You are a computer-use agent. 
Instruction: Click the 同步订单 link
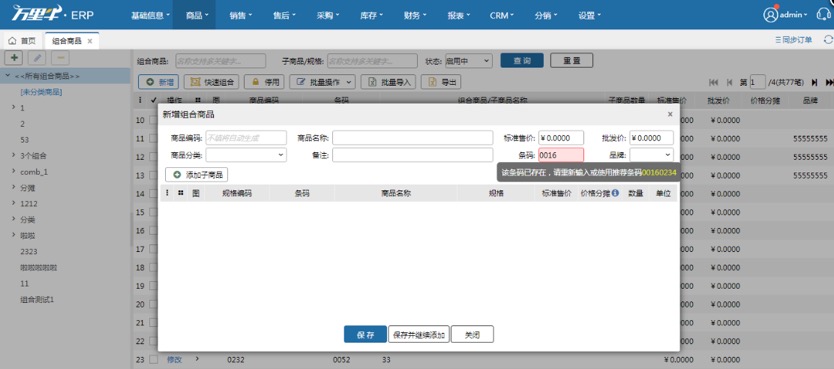coord(794,40)
